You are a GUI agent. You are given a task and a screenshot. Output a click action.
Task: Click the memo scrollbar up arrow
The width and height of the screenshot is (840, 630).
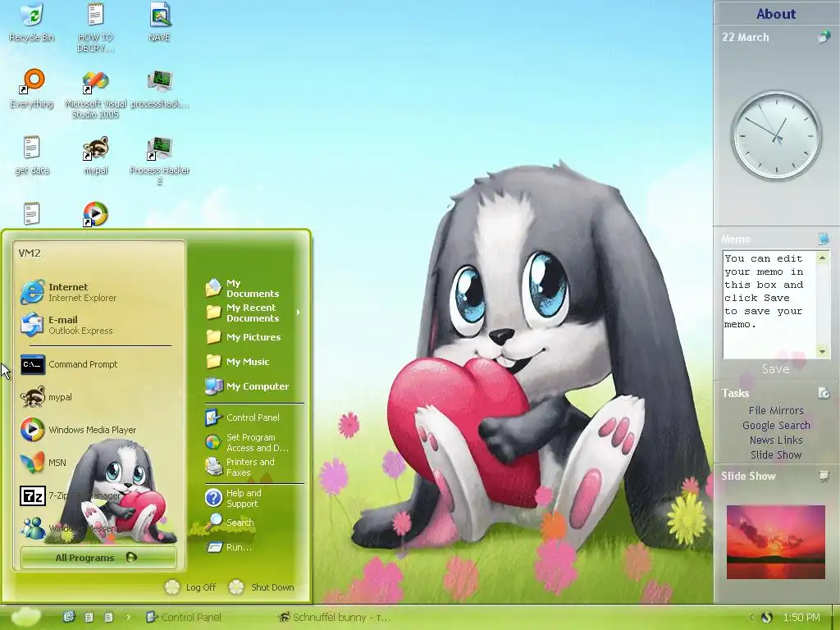822,258
